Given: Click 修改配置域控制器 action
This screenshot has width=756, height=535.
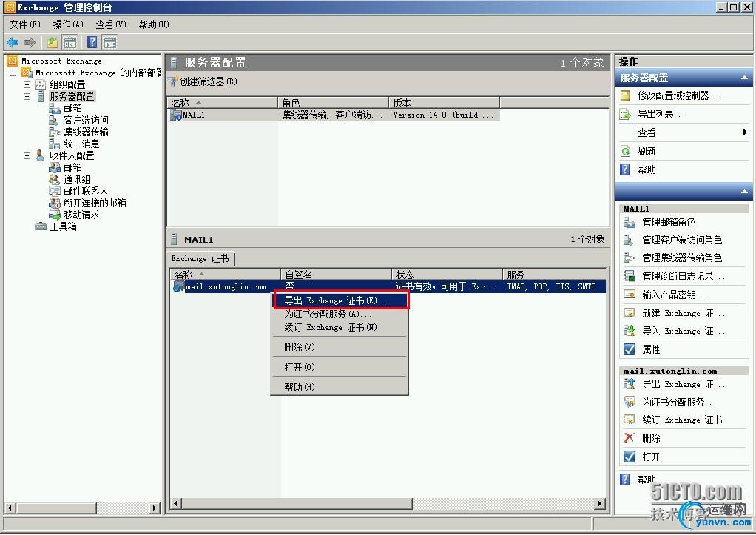Looking at the screenshot, I should pyautogui.click(x=679, y=95).
